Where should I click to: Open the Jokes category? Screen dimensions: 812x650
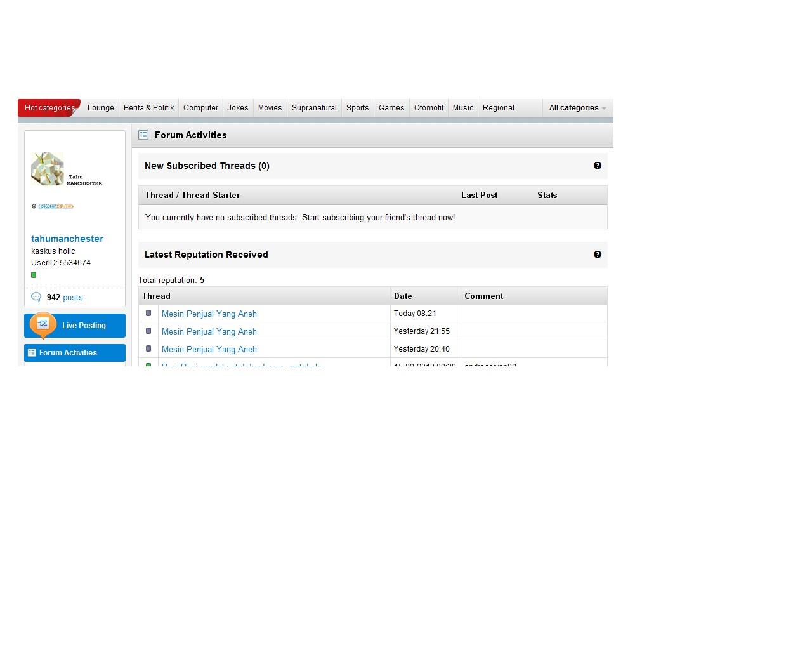(x=238, y=108)
